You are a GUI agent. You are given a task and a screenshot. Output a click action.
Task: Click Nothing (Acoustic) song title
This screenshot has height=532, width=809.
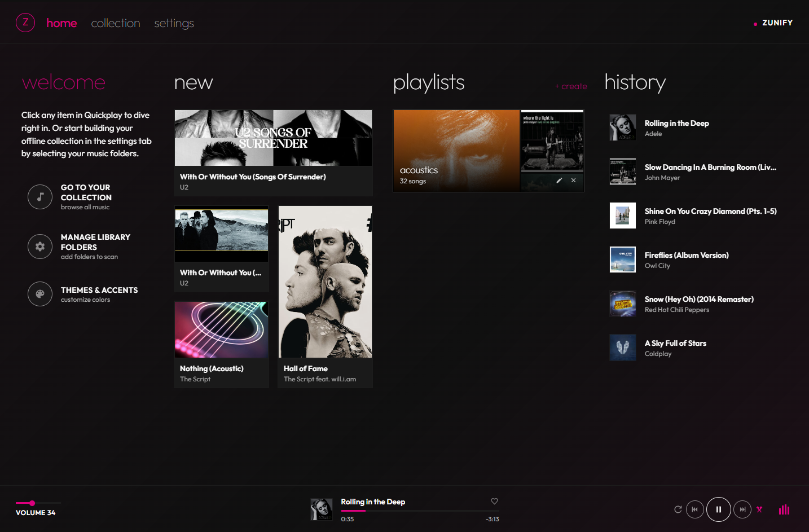(x=212, y=368)
